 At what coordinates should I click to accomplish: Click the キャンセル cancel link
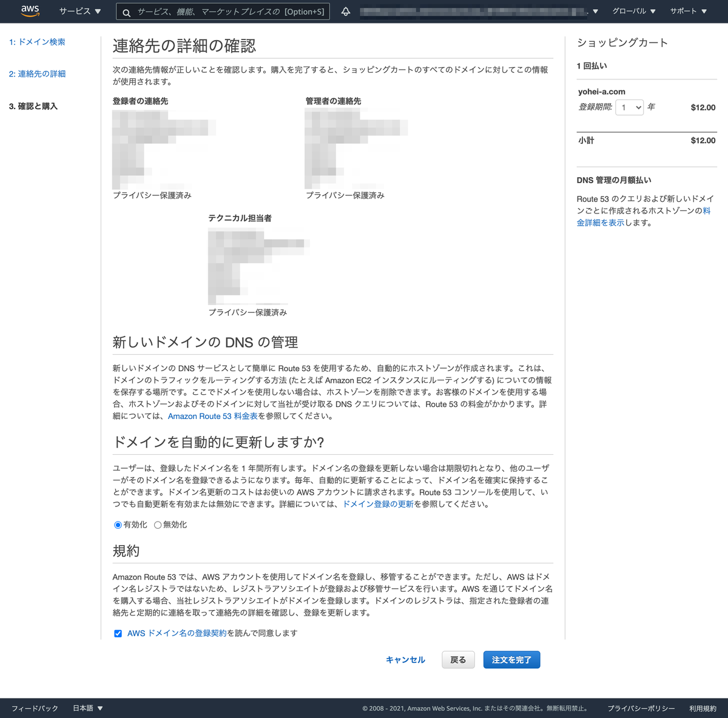(x=405, y=660)
